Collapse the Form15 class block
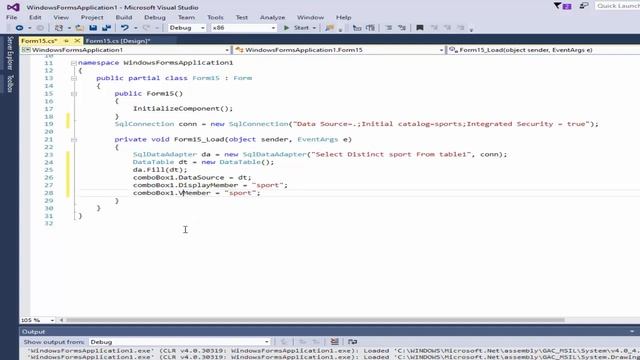 [74, 78]
